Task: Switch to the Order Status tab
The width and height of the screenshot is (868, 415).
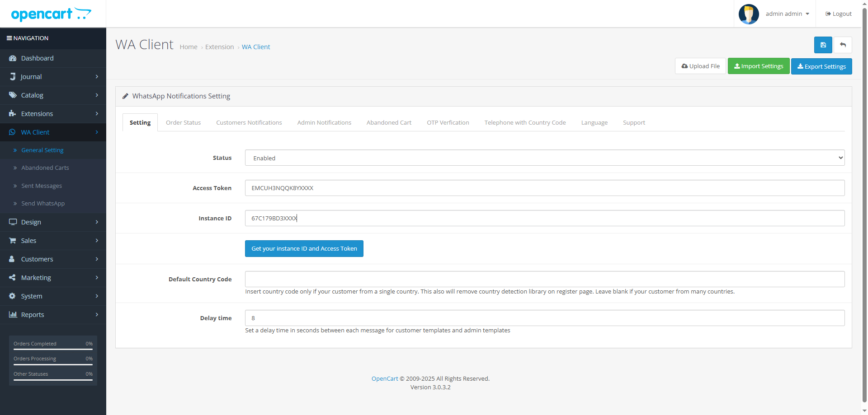Action: coord(183,123)
